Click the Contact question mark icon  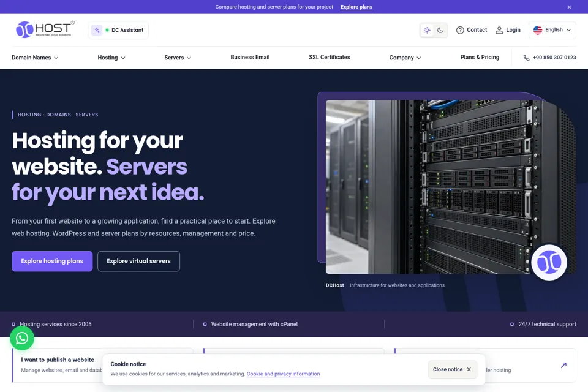(x=460, y=30)
